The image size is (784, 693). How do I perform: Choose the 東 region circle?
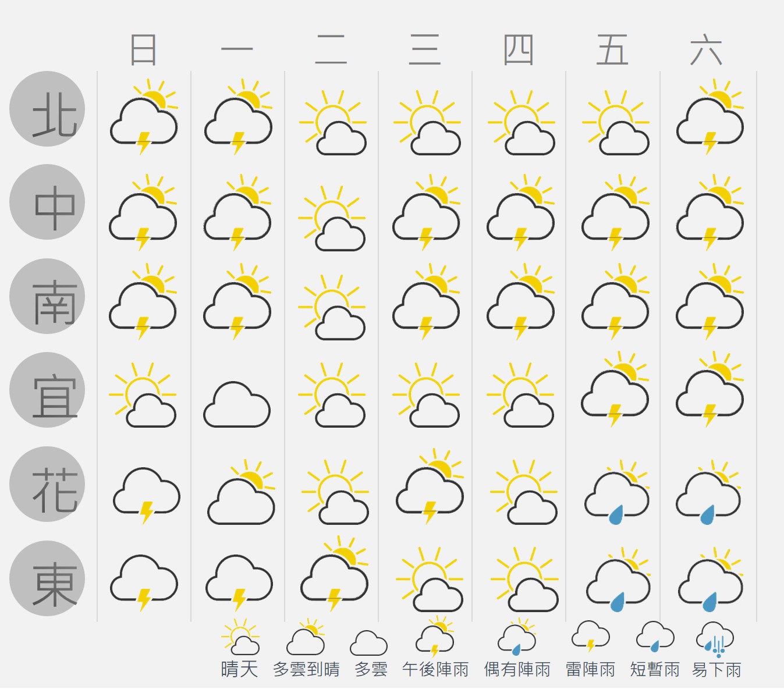47,578
